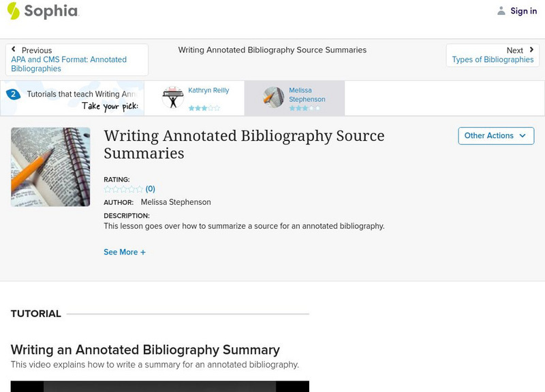Screen dimensions: 545x392
Task: Expand description with See More +
Action: click(125, 252)
